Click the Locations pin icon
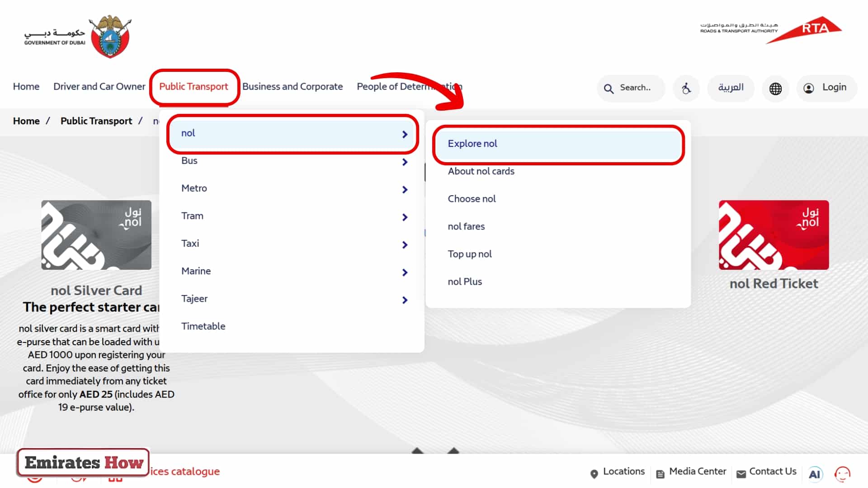The height and width of the screenshot is (488, 868). point(594,474)
